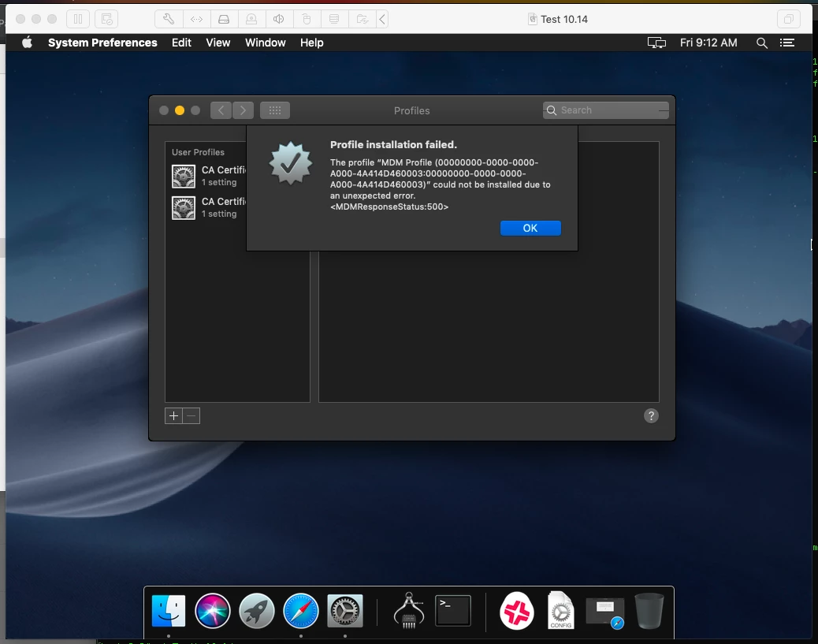The width and height of the screenshot is (818, 644).
Task: Open the Trash in Dock
Action: [649, 611]
